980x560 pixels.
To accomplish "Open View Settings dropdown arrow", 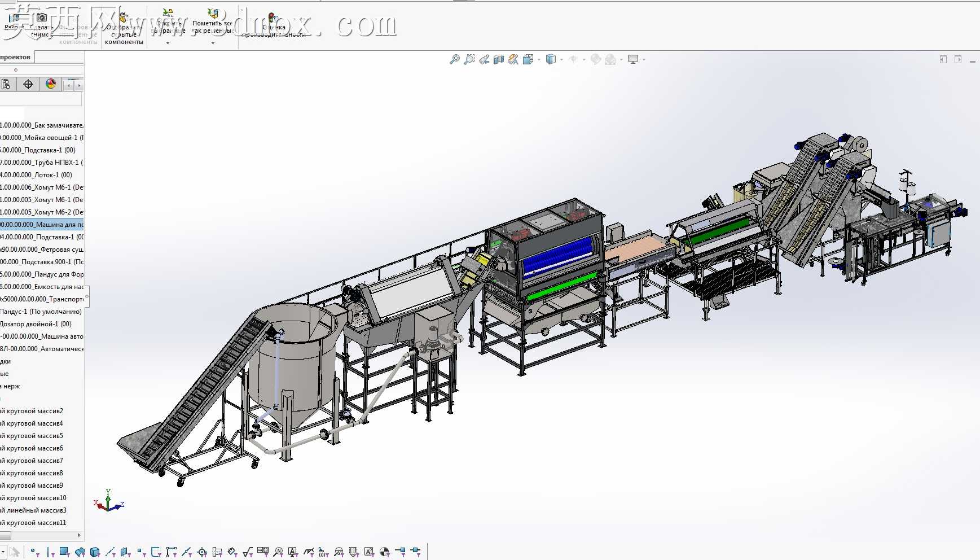I will pyautogui.click(x=644, y=59).
